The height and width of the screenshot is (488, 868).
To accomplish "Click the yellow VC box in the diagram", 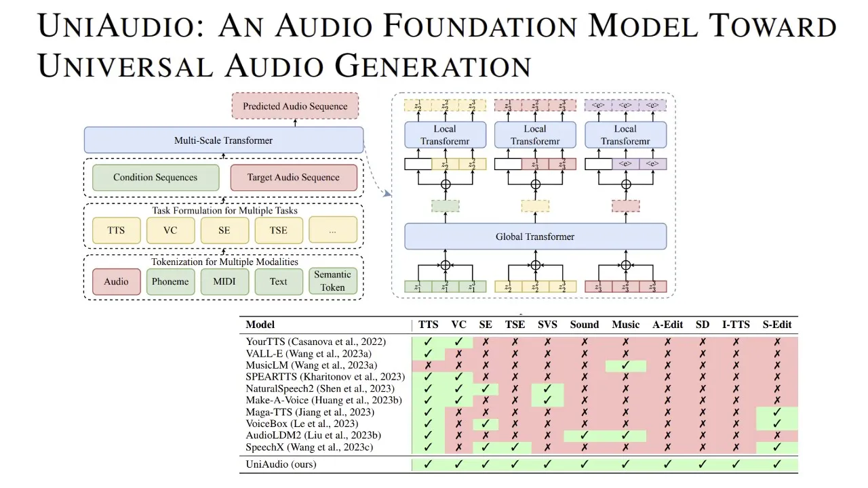I will pyautogui.click(x=170, y=230).
